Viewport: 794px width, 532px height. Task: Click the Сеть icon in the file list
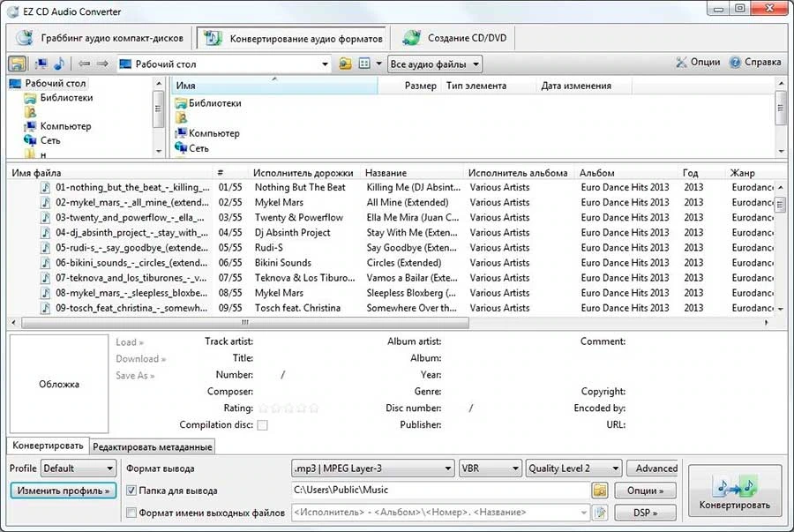[181, 148]
